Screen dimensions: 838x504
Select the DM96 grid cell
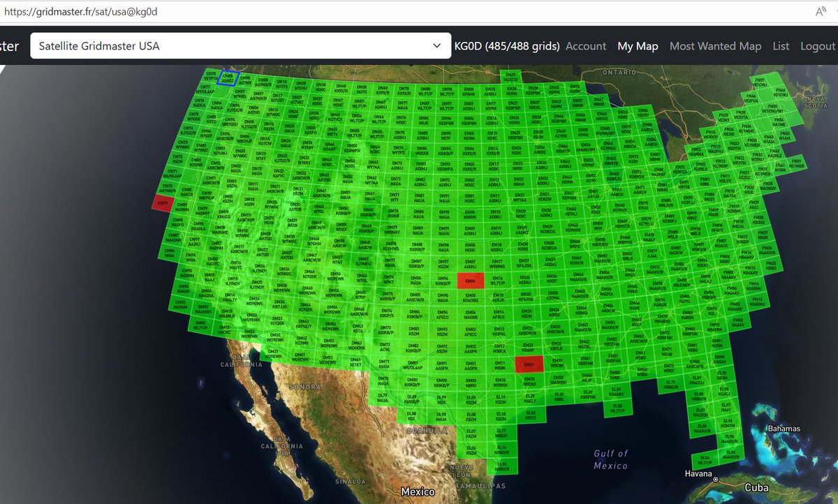point(442,281)
